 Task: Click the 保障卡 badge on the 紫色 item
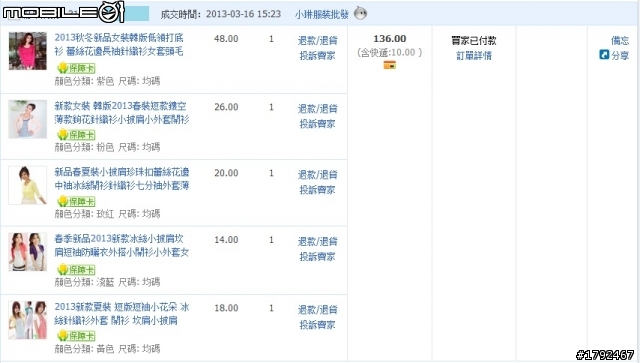point(76,68)
